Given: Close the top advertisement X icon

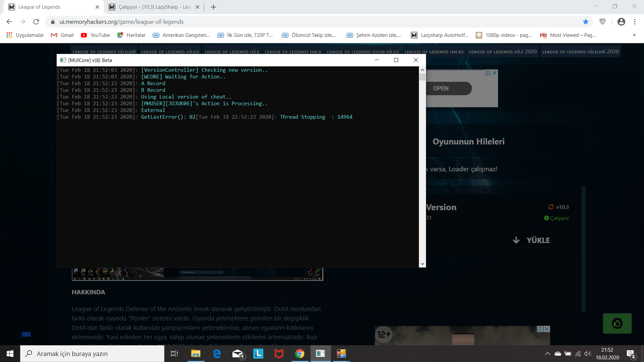Looking at the screenshot, I should (x=494, y=73).
